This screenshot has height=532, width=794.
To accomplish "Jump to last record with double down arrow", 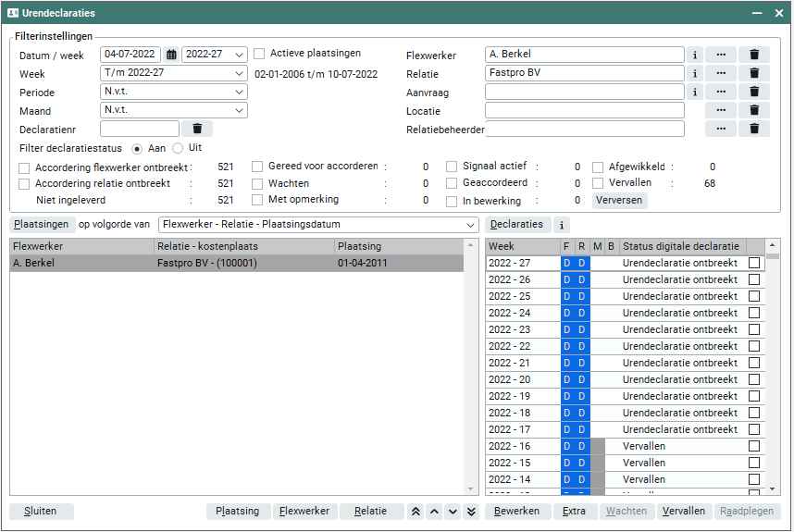I will (x=471, y=512).
